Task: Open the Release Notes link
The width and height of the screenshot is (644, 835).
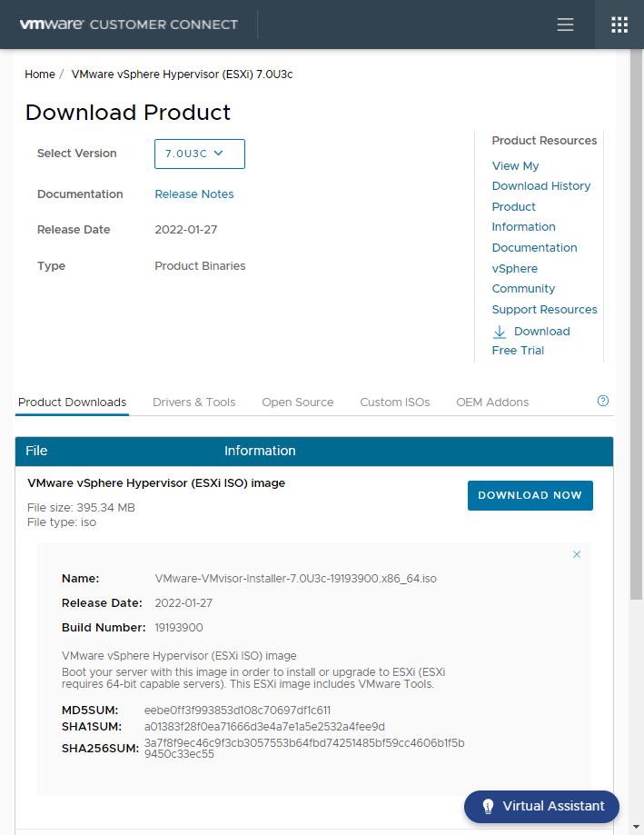Action: [x=194, y=194]
